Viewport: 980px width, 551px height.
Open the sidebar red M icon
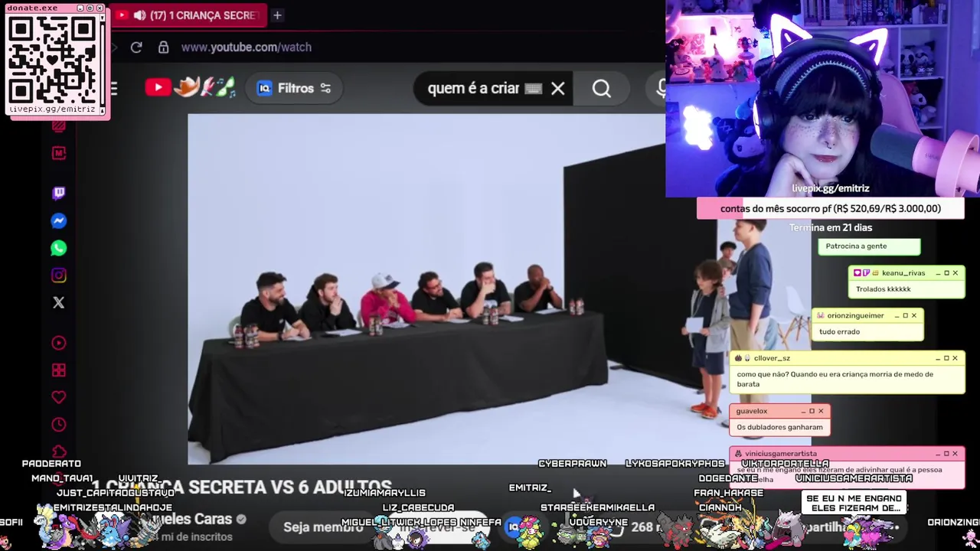click(59, 153)
